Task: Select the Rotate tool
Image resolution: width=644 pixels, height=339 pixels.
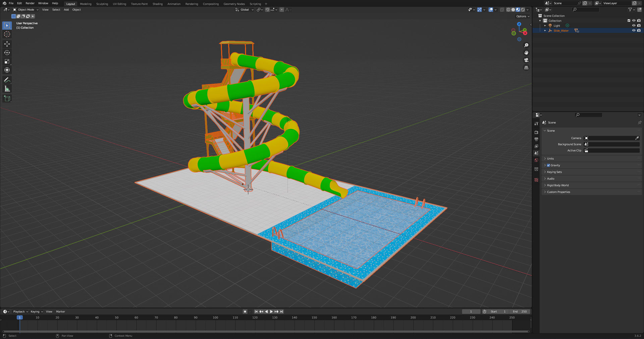Action: tap(7, 53)
